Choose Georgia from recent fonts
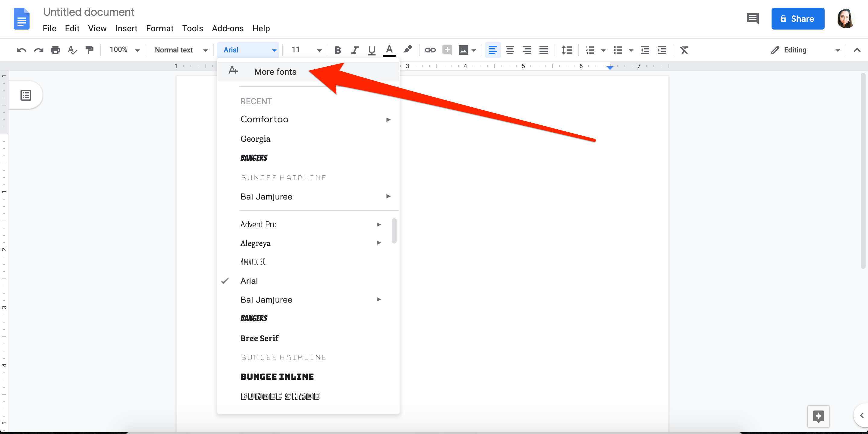The height and width of the screenshot is (434, 868). [255, 139]
